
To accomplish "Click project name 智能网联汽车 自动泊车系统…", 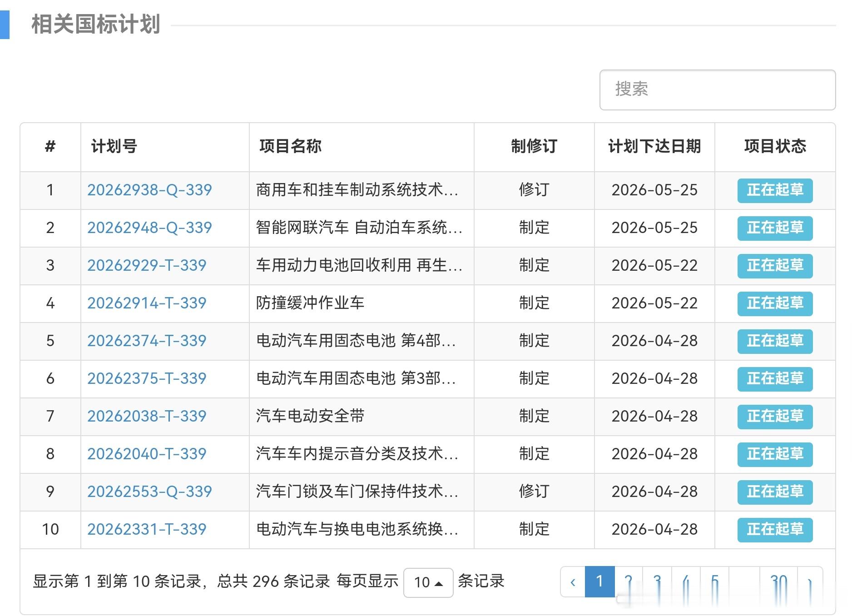I will coord(359,228).
